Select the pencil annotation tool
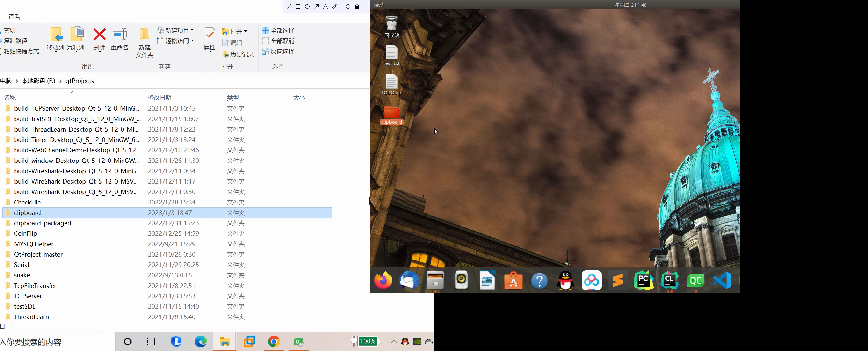 pyautogui.click(x=289, y=7)
